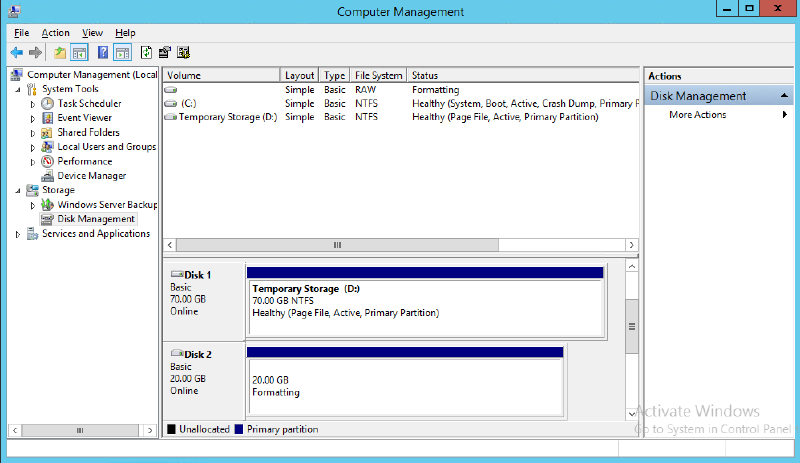Click the blue Back arrow toolbar icon

pos(16,52)
